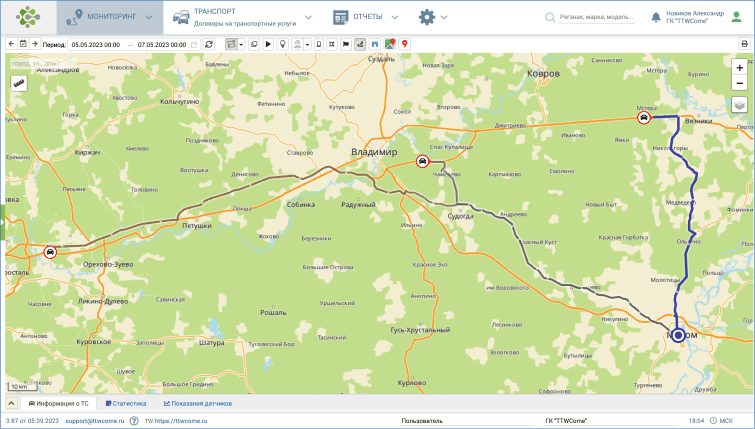Open the map layers selector

[739, 104]
